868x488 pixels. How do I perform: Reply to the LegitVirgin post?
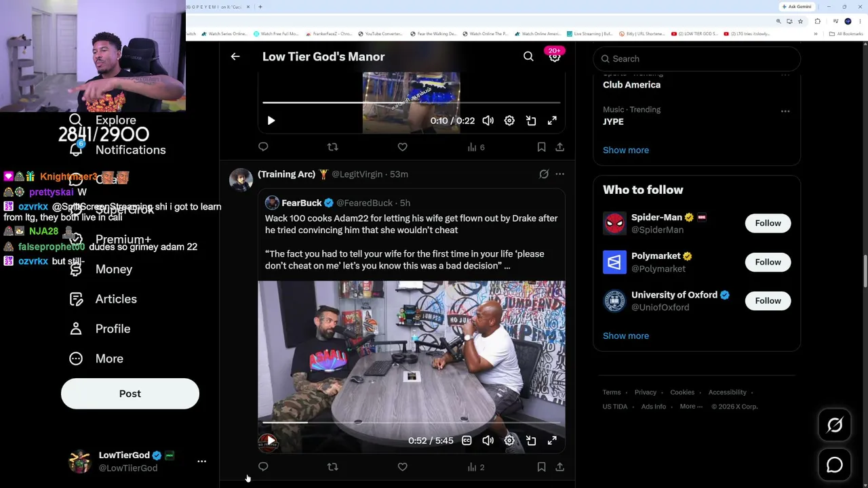pyautogui.click(x=263, y=467)
